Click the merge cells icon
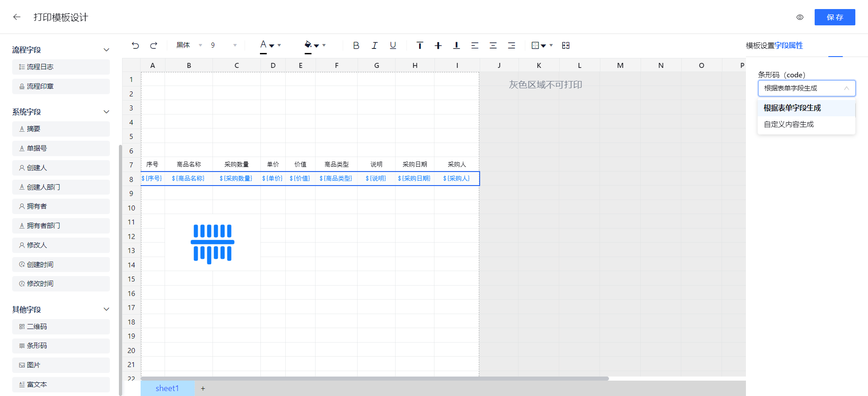 click(x=566, y=45)
